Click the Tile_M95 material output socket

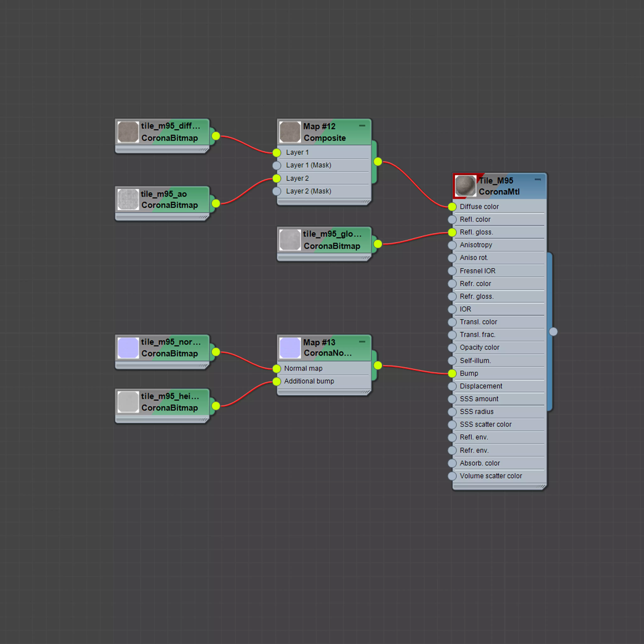click(553, 332)
